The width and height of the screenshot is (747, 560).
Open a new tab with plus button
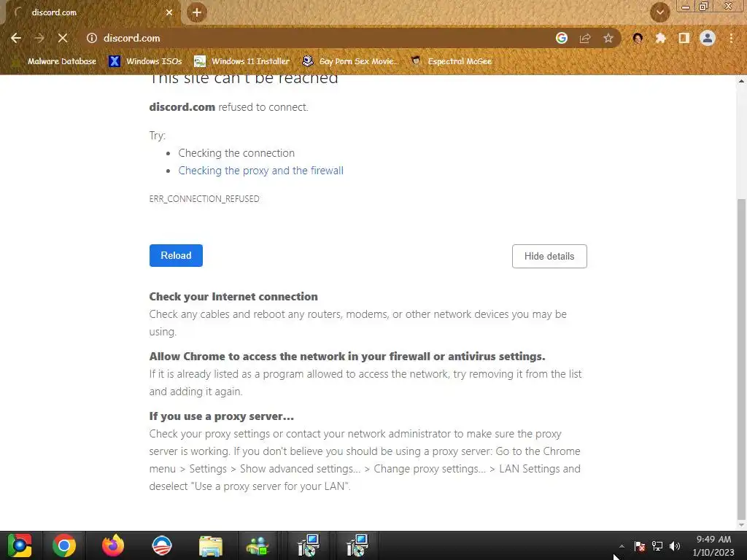pyautogui.click(x=197, y=12)
